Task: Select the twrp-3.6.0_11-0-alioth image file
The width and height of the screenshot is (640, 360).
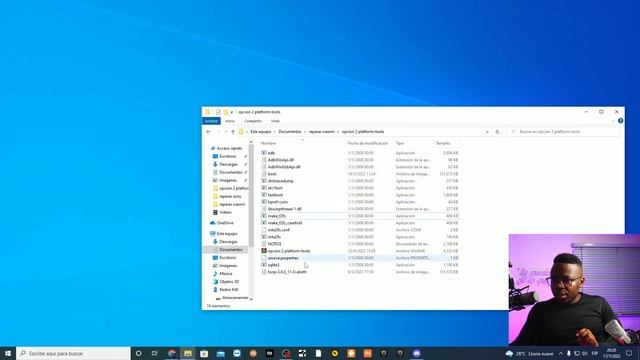Action: click(x=287, y=272)
